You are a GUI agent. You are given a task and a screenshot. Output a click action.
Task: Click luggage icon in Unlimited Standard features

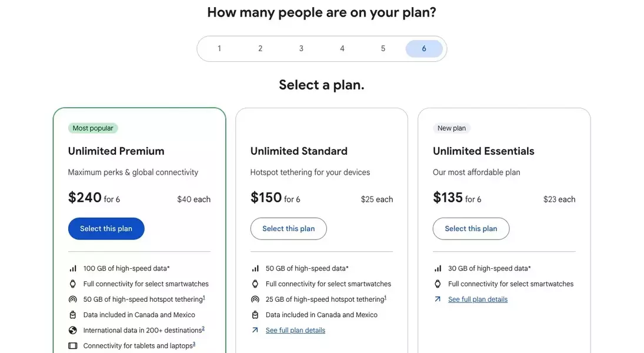point(255,315)
